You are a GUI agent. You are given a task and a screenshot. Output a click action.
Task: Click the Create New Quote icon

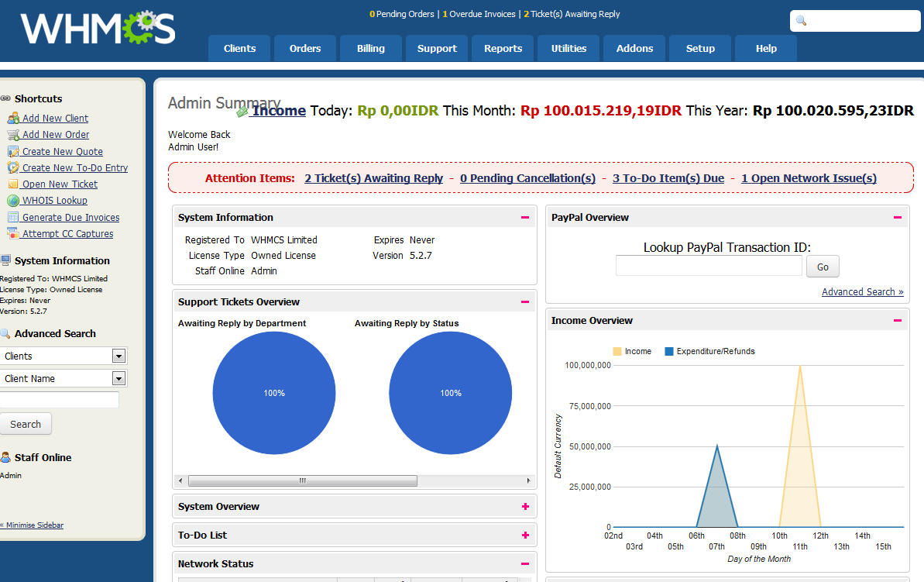pos(13,152)
